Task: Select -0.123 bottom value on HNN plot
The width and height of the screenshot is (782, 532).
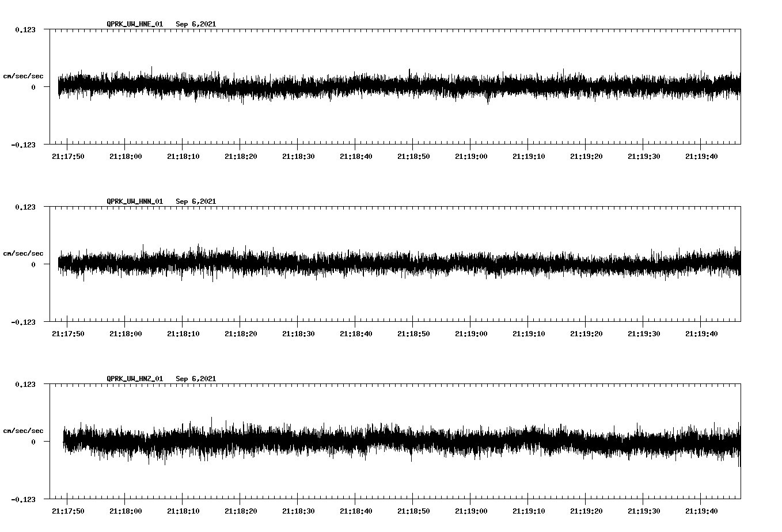Action: click(23, 322)
